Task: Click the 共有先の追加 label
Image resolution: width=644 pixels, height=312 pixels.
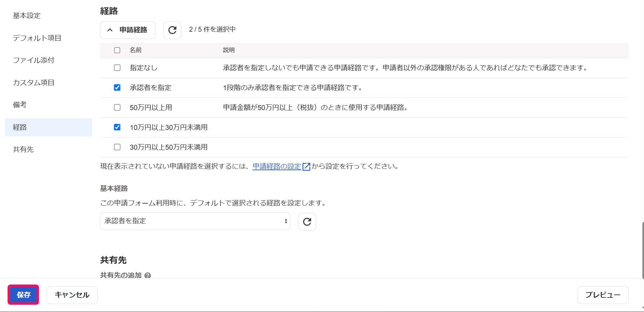Action: coord(121,275)
